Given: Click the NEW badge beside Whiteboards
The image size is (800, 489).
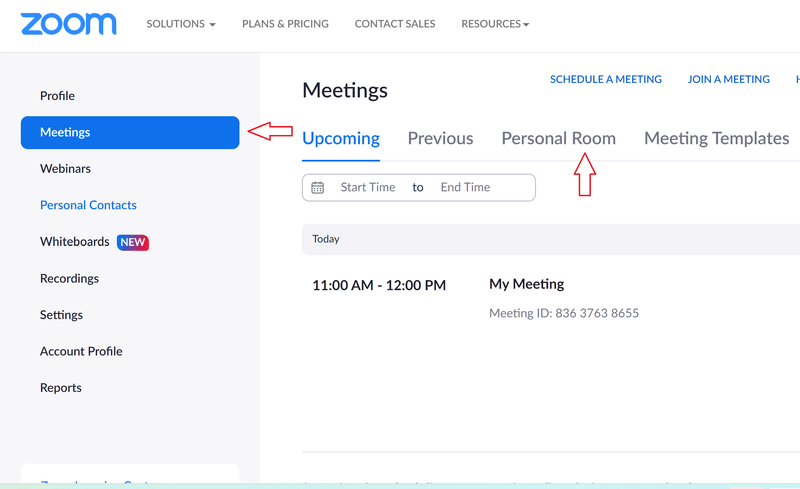Looking at the screenshot, I should [x=133, y=242].
